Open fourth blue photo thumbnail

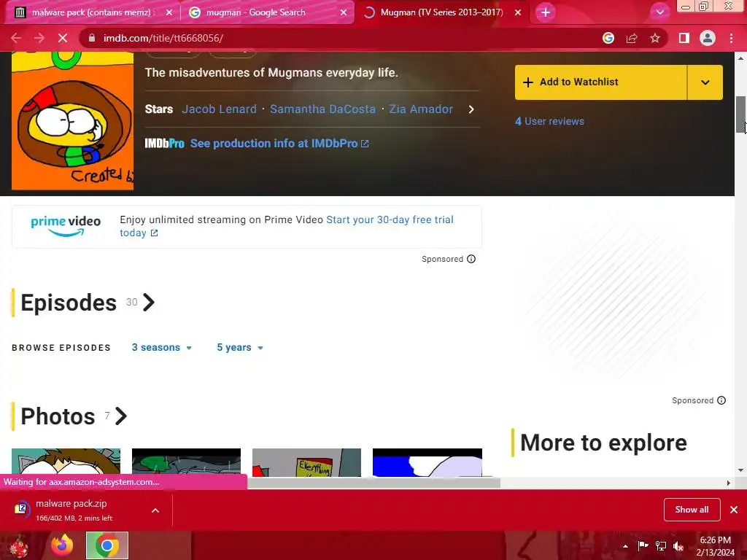point(427,462)
